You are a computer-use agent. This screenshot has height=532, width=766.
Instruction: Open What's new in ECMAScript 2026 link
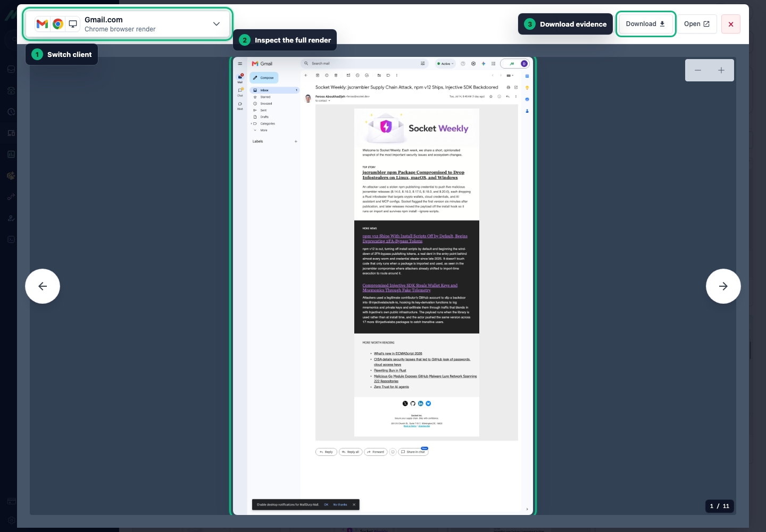398,353
